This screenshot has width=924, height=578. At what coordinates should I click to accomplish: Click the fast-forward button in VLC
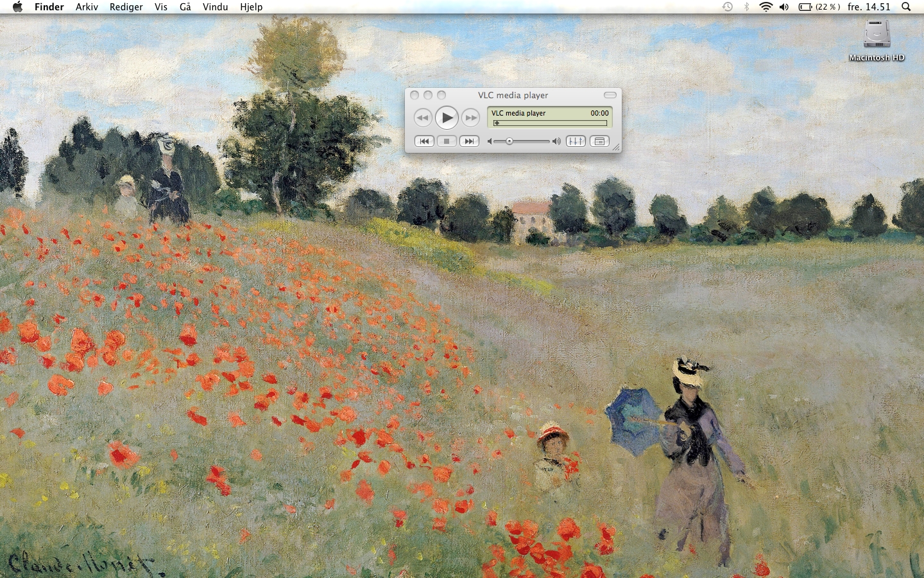[x=471, y=118]
